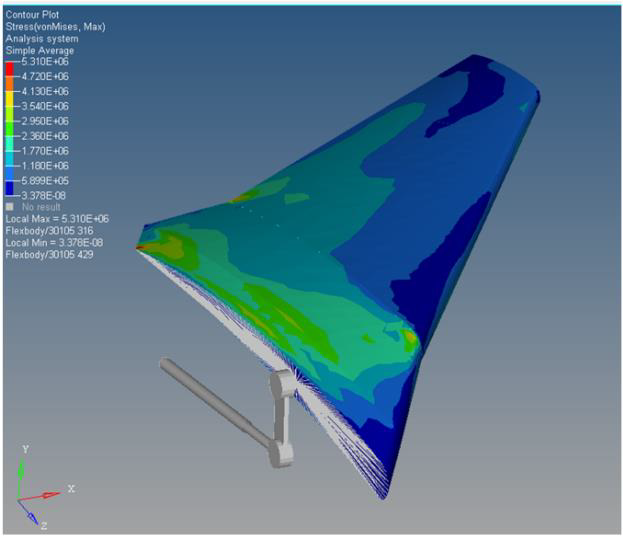Image resolution: width=623 pixels, height=537 pixels.
Task: Click the yellow legend color band
Action: 10,98
